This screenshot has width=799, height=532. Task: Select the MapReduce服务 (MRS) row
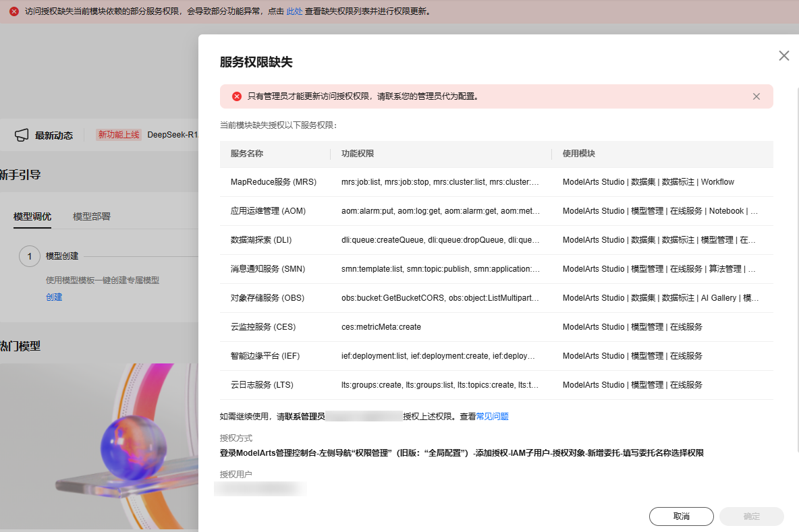[273, 182]
